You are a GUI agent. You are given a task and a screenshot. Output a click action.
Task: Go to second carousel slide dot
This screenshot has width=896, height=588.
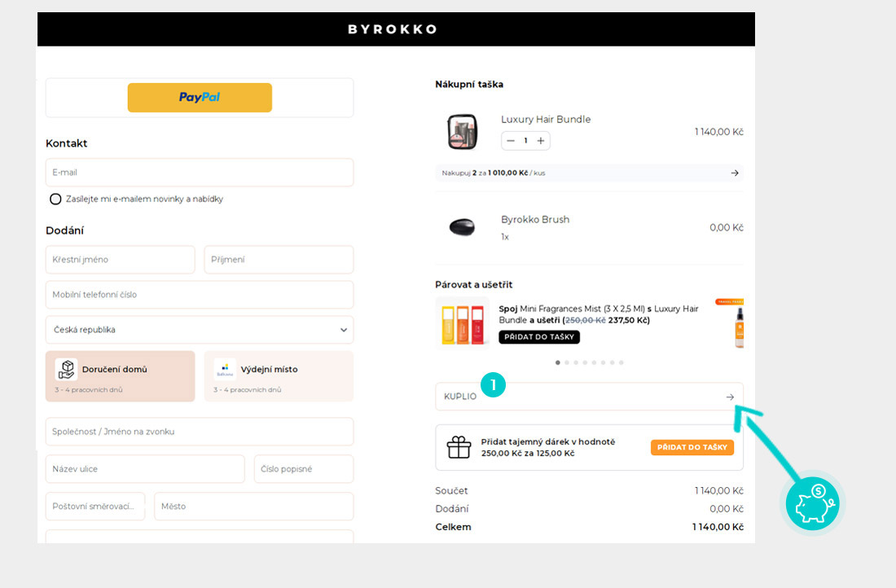567,362
